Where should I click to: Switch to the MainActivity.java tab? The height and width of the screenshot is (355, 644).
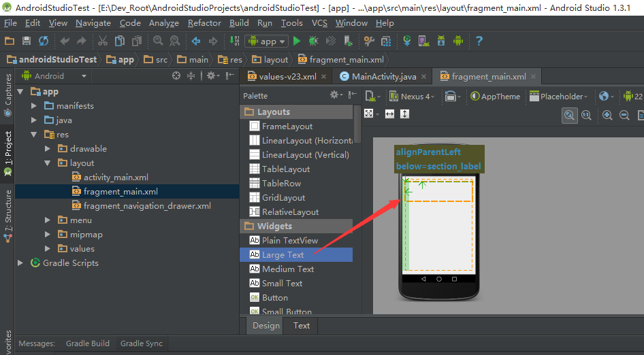384,77
